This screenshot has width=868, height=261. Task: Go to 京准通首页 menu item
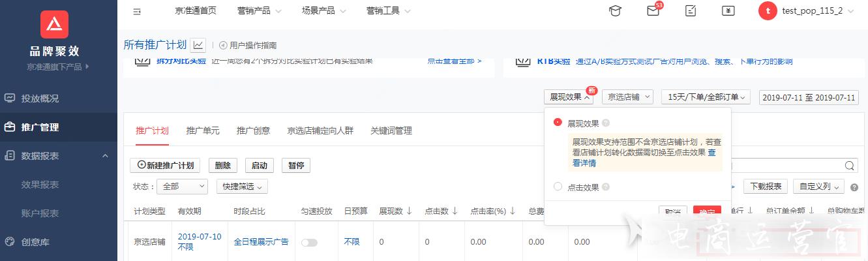pos(196,11)
